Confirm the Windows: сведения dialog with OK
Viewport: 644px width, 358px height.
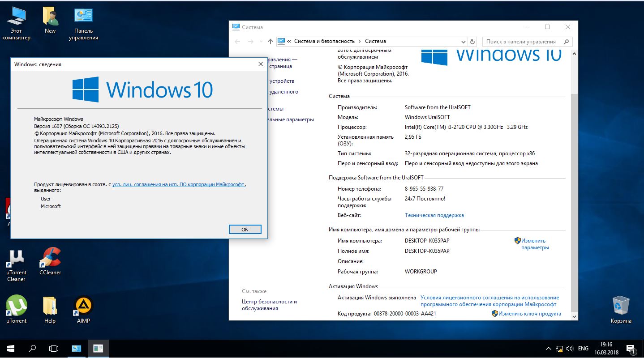point(245,229)
